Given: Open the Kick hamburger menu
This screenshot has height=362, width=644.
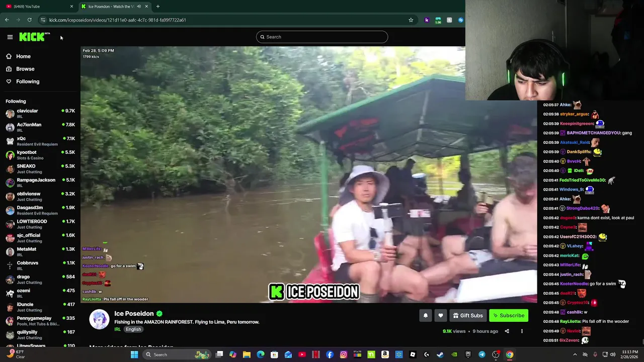Looking at the screenshot, I should (10, 37).
